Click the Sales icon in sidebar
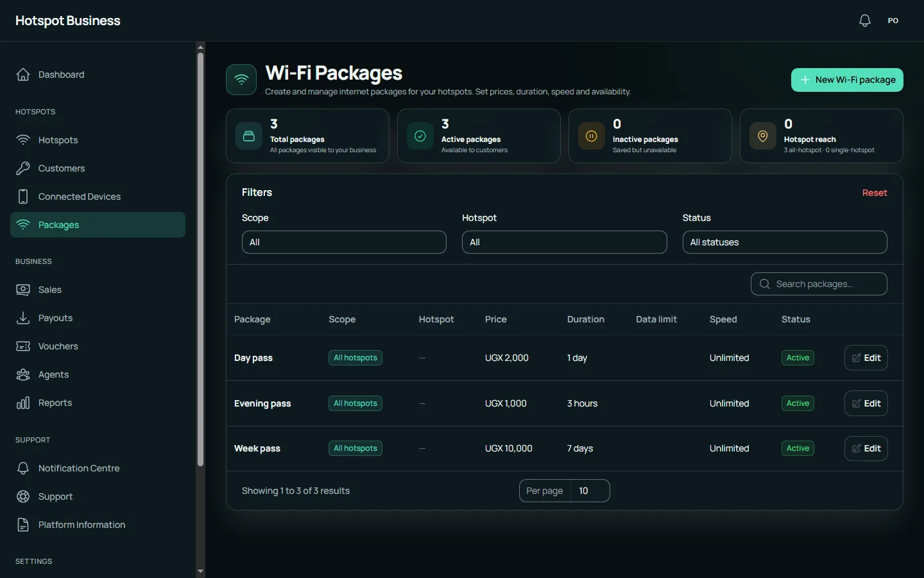This screenshot has width=924, height=578. tap(23, 290)
